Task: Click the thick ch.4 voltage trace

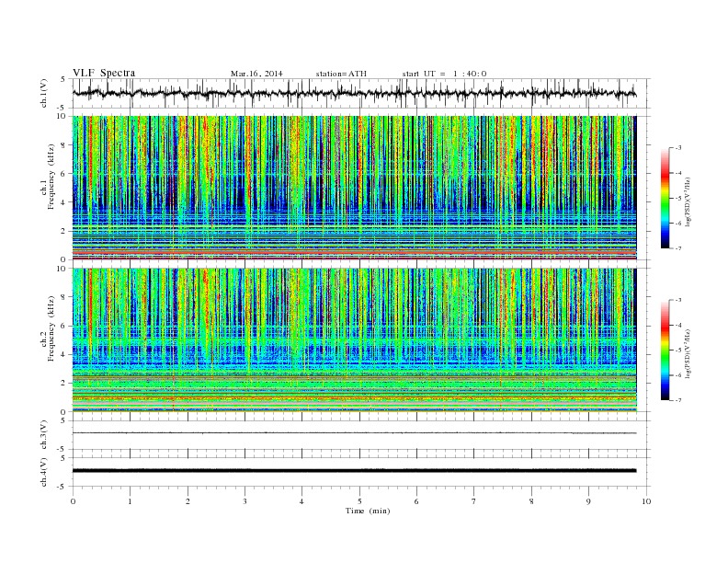Action: [x=354, y=471]
